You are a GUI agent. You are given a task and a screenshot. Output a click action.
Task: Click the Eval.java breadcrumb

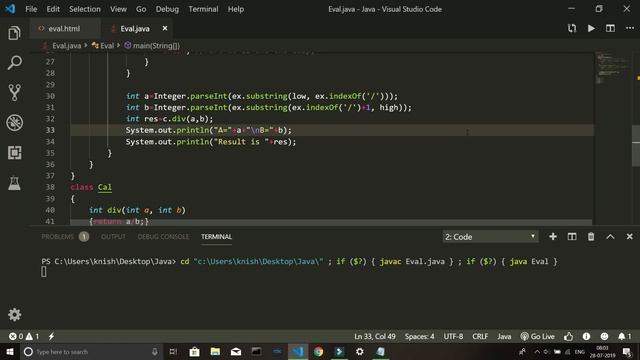(67, 46)
